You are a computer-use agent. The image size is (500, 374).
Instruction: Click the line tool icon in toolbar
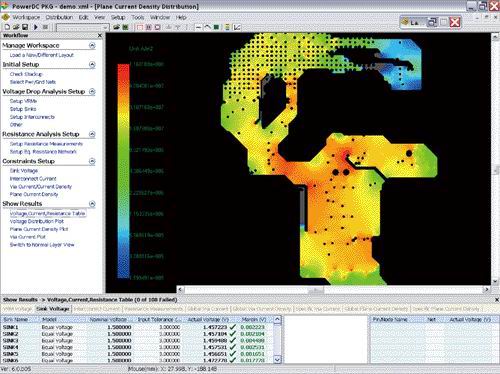(198, 27)
